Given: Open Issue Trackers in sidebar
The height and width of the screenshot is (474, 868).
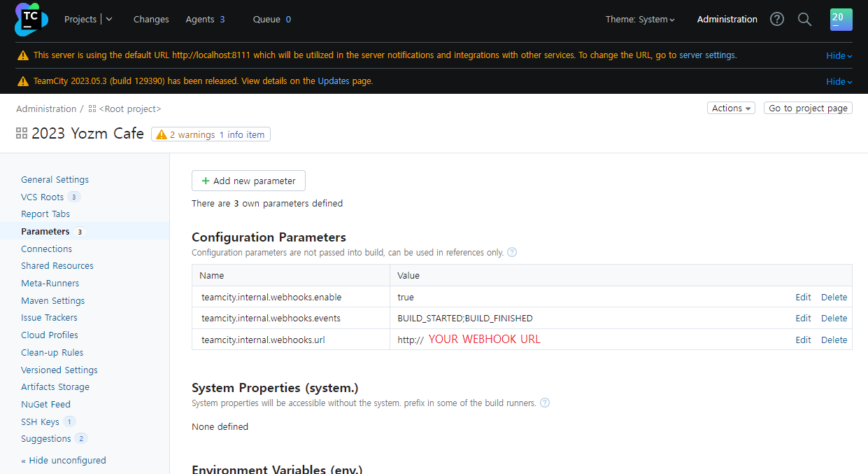Looking at the screenshot, I should pyautogui.click(x=49, y=318).
